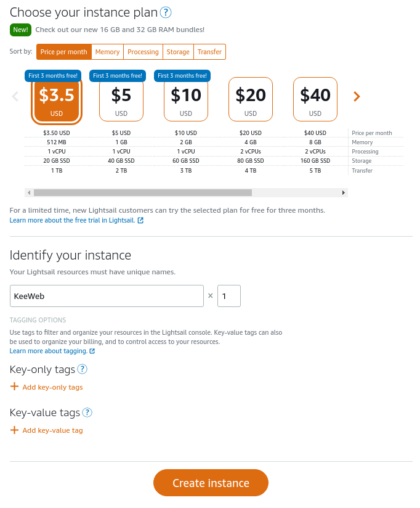Select the $5 USD plan

coord(121,99)
